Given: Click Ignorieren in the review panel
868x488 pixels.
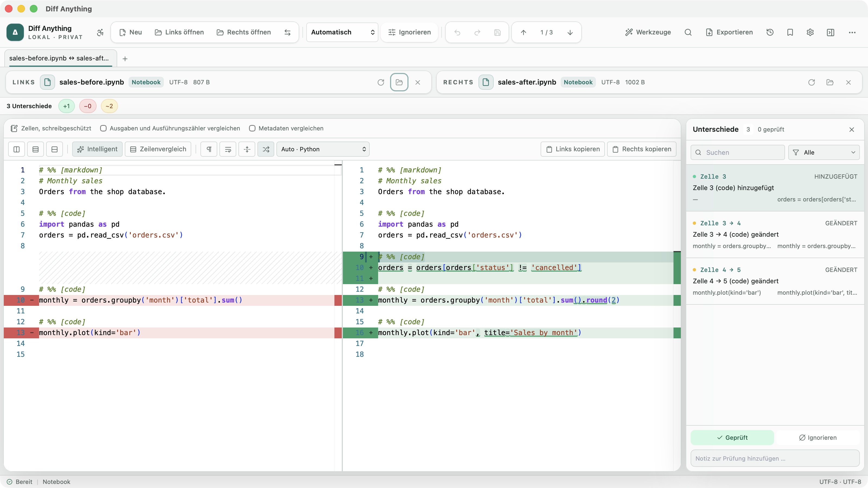Looking at the screenshot, I should pos(818,438).
